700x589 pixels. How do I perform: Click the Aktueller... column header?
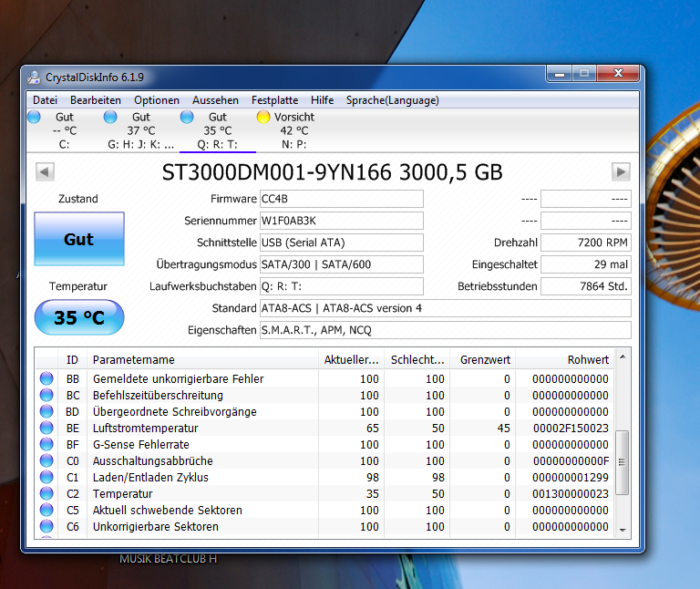351,359
